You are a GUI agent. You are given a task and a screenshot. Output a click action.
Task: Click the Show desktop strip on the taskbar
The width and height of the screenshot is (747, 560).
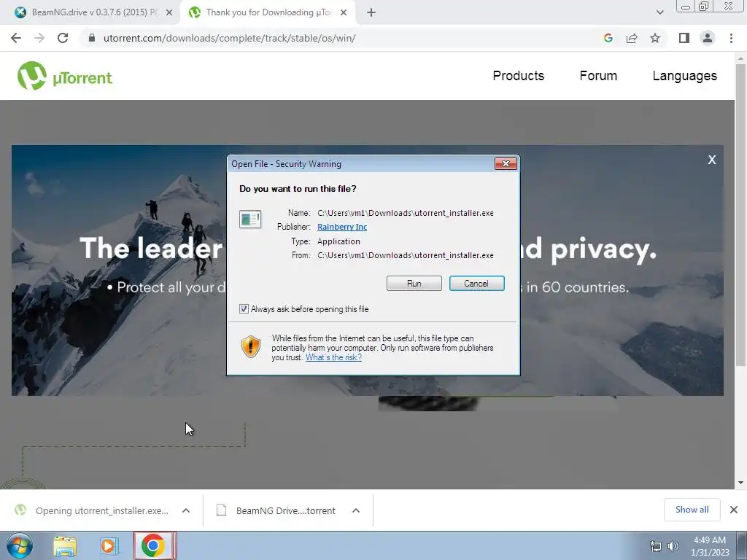pyautogui.click(x=742, y=545)
